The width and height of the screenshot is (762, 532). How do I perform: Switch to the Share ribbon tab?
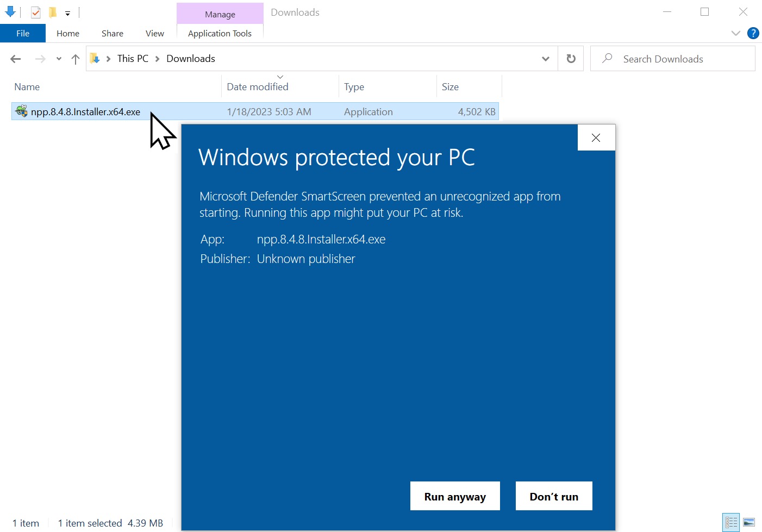pyautogui.click(x=113, y=33)
